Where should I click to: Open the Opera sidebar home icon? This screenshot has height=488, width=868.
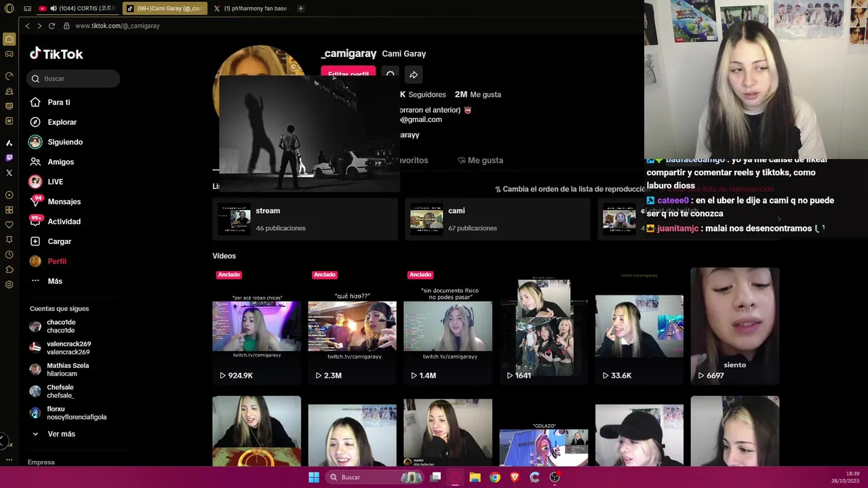pos(9,39)
